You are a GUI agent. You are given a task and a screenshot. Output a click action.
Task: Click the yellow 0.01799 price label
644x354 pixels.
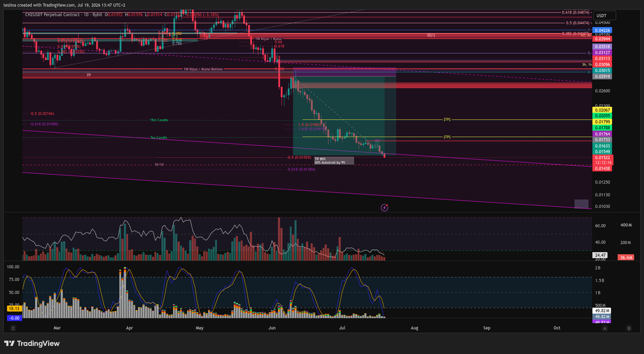point(602,122)
